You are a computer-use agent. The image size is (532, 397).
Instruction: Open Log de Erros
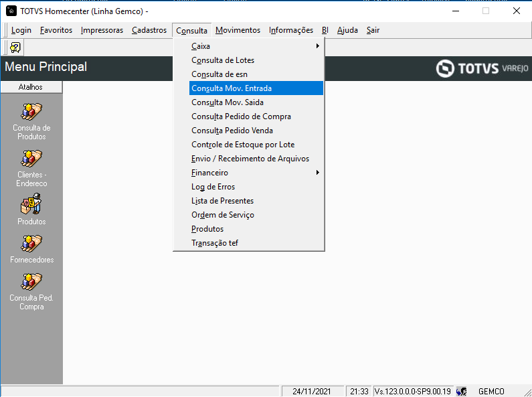tap(256, 187)
